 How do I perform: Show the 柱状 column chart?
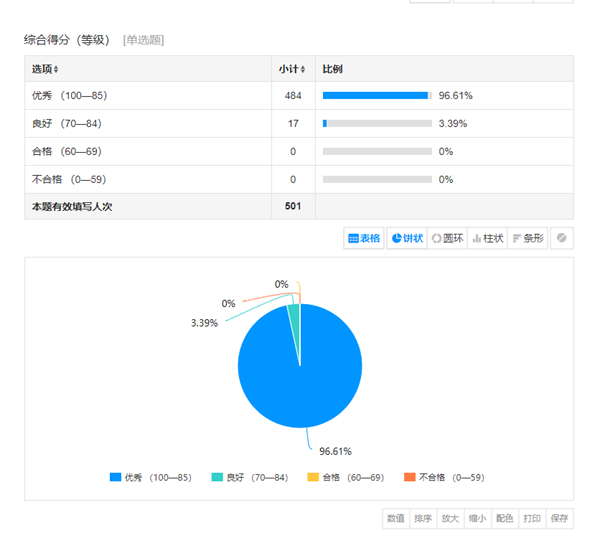pos(488,238)
